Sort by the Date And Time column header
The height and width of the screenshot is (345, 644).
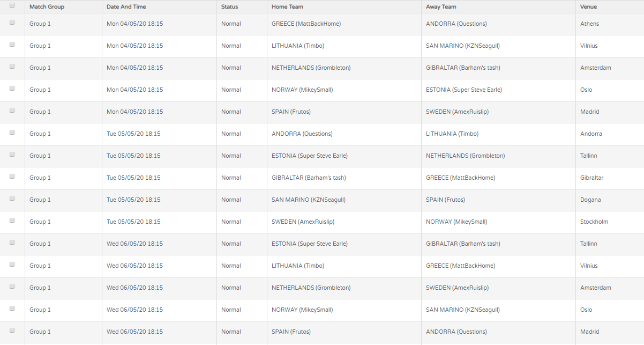126,7
